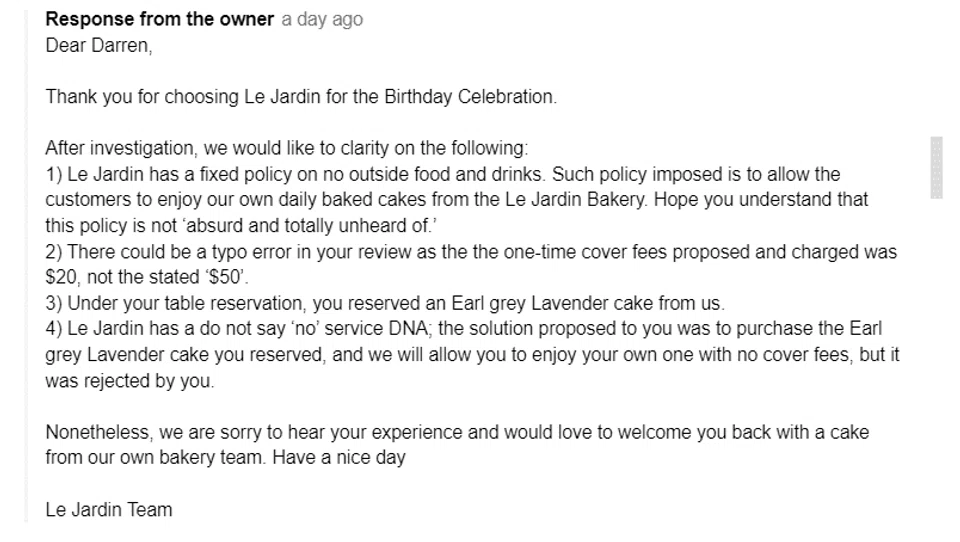The width and height of the screenshot is (960, 542).
Task: Click point 1 about the fixed policy
Action: [x=300, y=175]
